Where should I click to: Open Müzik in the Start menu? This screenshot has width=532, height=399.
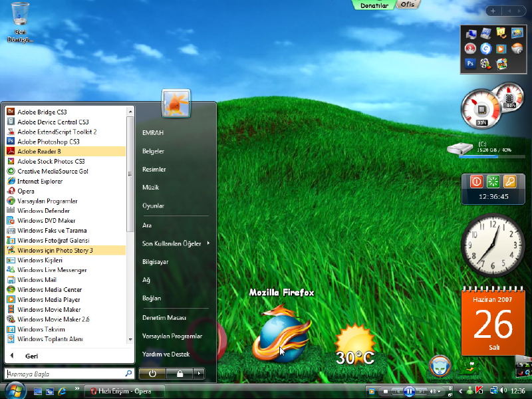151,188
